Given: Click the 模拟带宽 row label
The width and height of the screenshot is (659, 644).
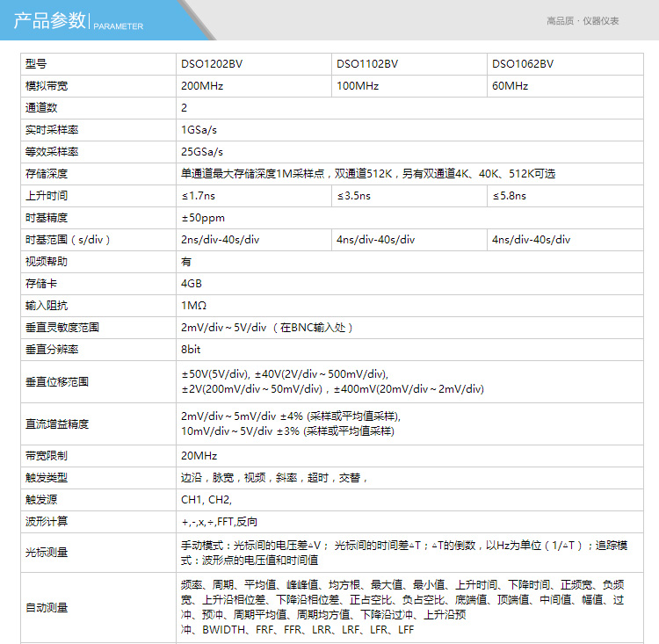Looking at the screenshot, I should [x=47, y=86].
